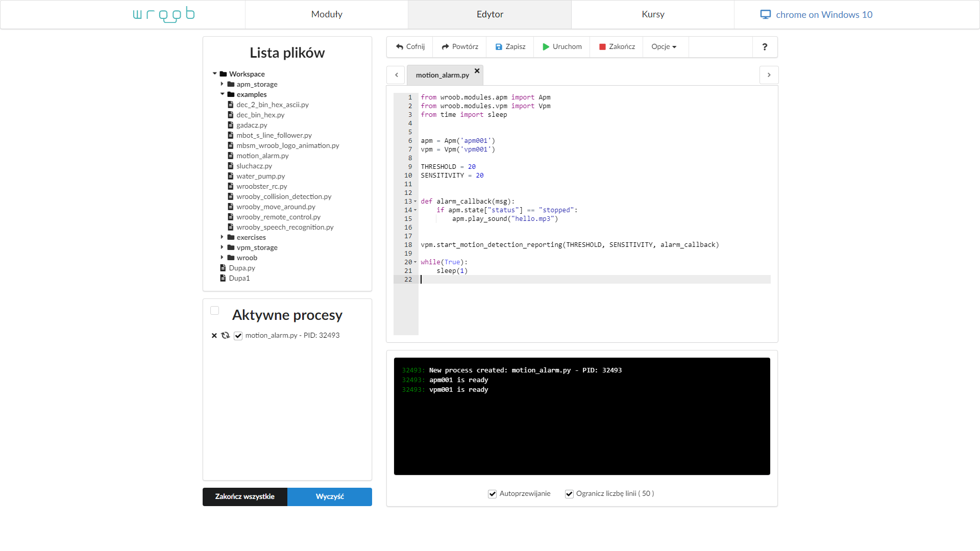Select the examples folder label
Screen dimensions: 980x551
tap(252, 94)
